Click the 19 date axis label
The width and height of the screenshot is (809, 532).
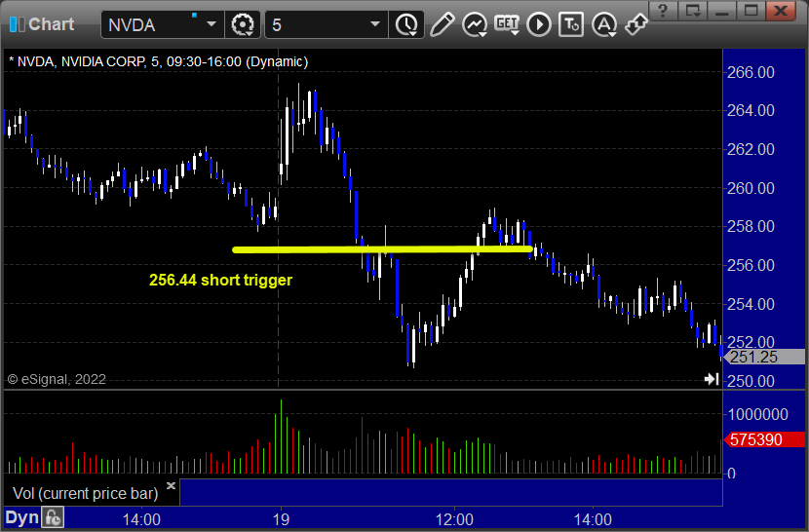[281, 519]
